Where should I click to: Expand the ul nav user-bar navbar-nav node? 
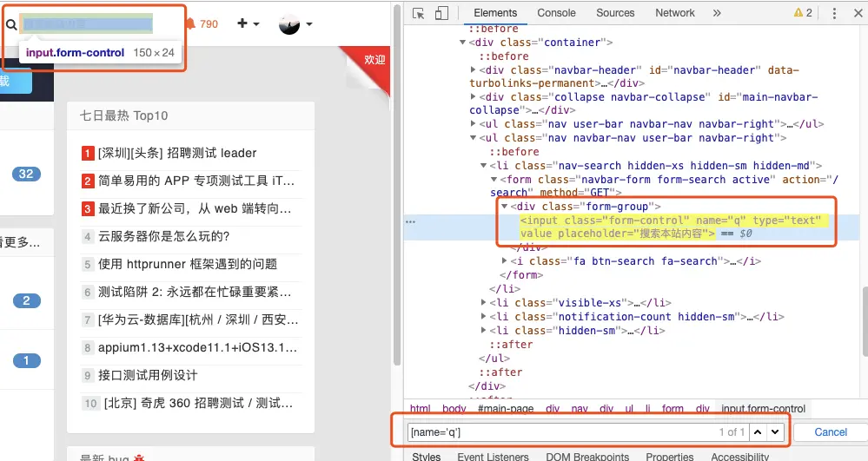pyautogui.click(x=474, y=124)
